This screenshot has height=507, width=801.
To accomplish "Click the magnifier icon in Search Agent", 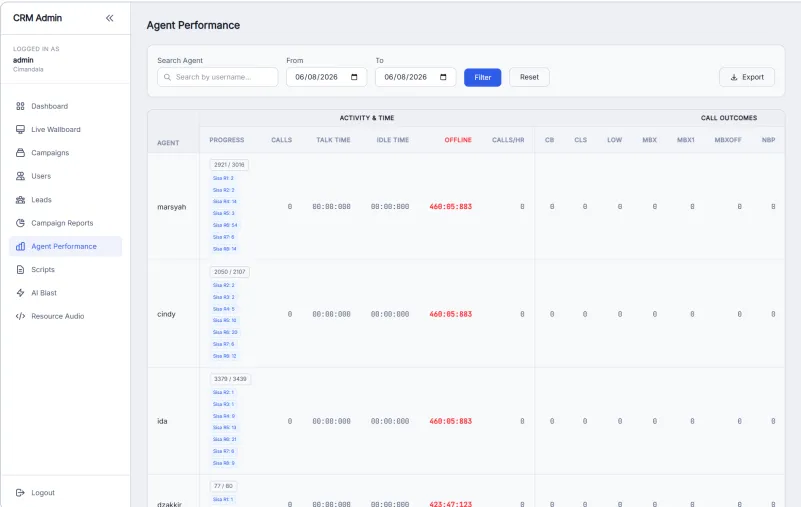I will [x=167, y=77].
